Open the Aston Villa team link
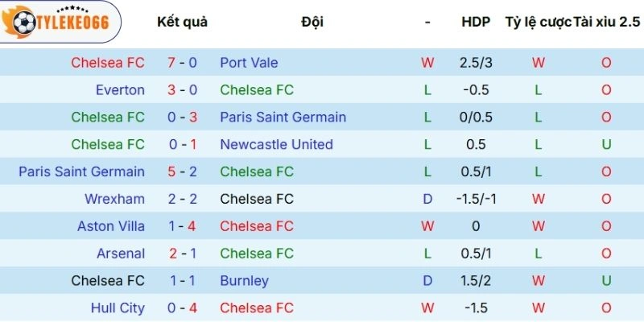This screenshot has width=644, height=322. [x=111, y=226]
